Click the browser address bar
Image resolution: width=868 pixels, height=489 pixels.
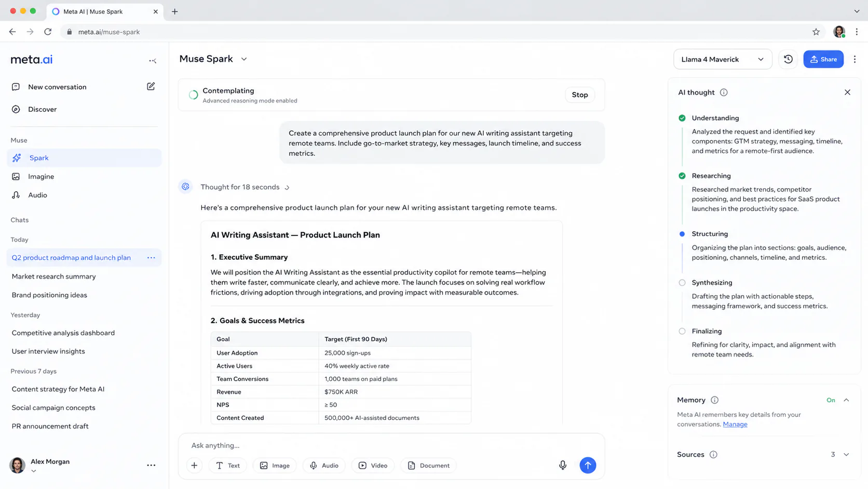coord(441,32)
